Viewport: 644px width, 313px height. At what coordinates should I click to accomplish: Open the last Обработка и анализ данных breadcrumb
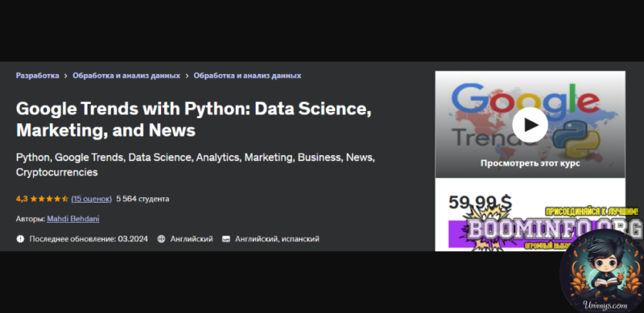coord(247,76)
